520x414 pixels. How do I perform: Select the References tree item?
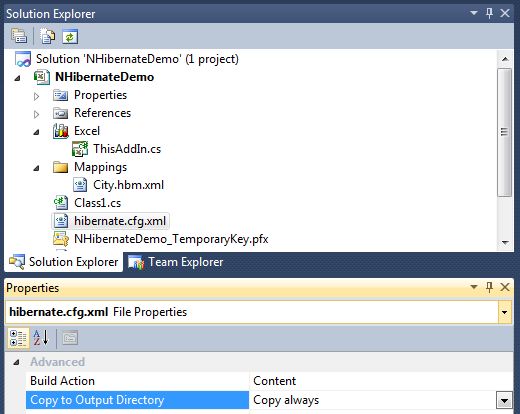(102, 113)
